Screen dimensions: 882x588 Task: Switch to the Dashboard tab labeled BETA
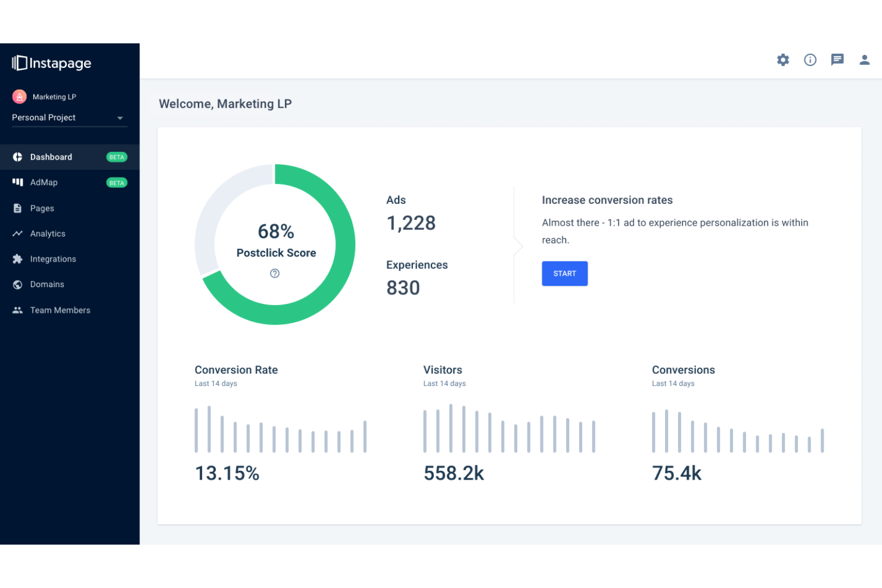(x=117, y=157)
